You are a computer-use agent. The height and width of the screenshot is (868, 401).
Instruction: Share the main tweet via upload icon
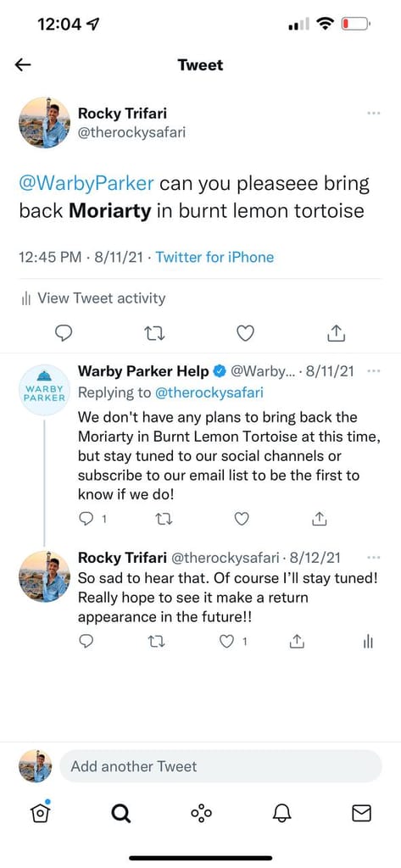click(337, 332)
